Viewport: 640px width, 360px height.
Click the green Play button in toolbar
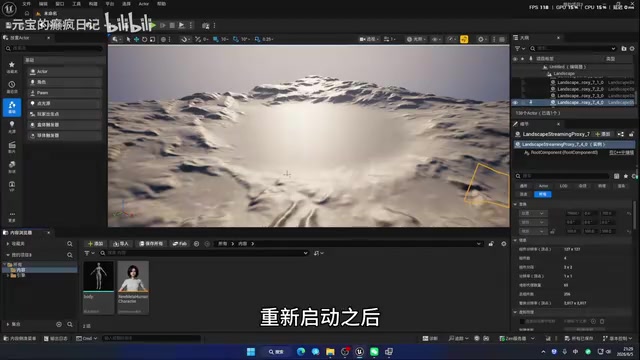[153, 25]
